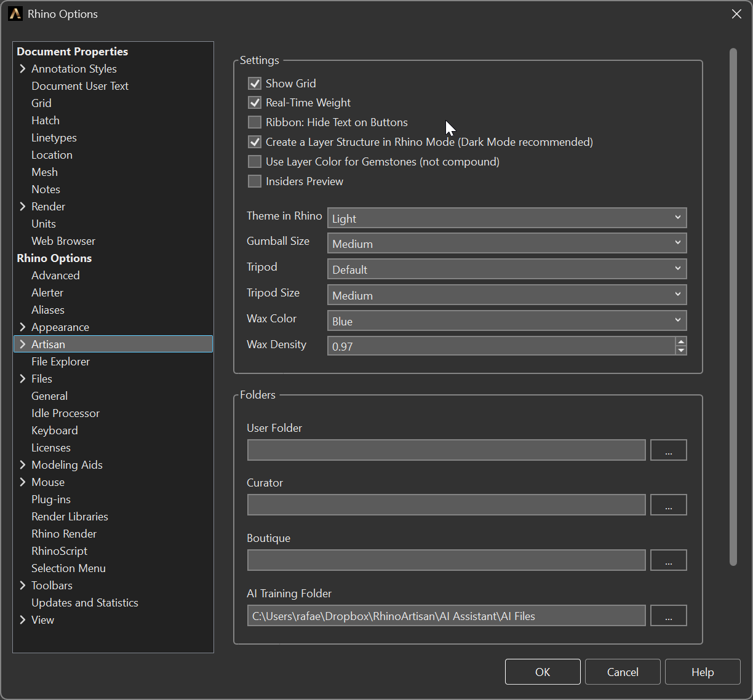The image size is (753, 700).
Task: Expand the Mouse tree node arrow
Action: click(x=23, y=482)
